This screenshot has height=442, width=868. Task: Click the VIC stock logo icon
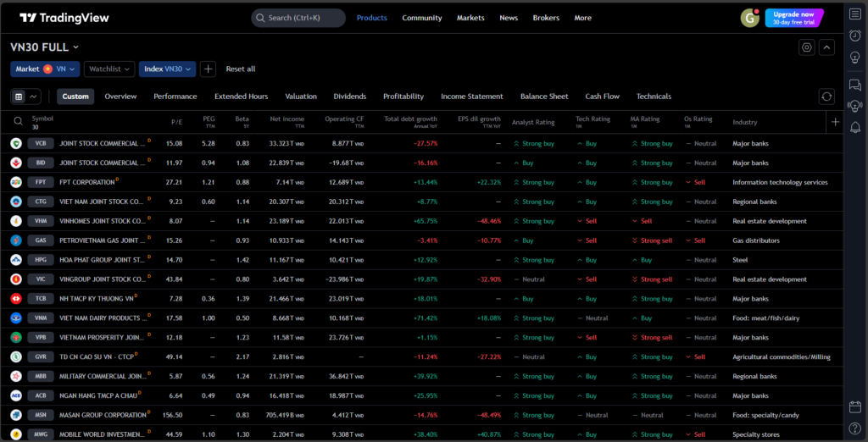[x=16, y=279]
